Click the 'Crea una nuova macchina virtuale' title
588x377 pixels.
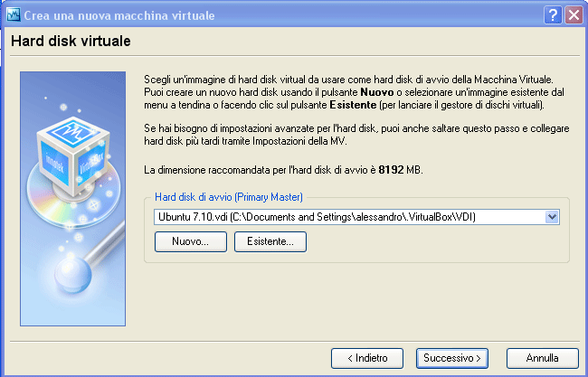point(119,15)
